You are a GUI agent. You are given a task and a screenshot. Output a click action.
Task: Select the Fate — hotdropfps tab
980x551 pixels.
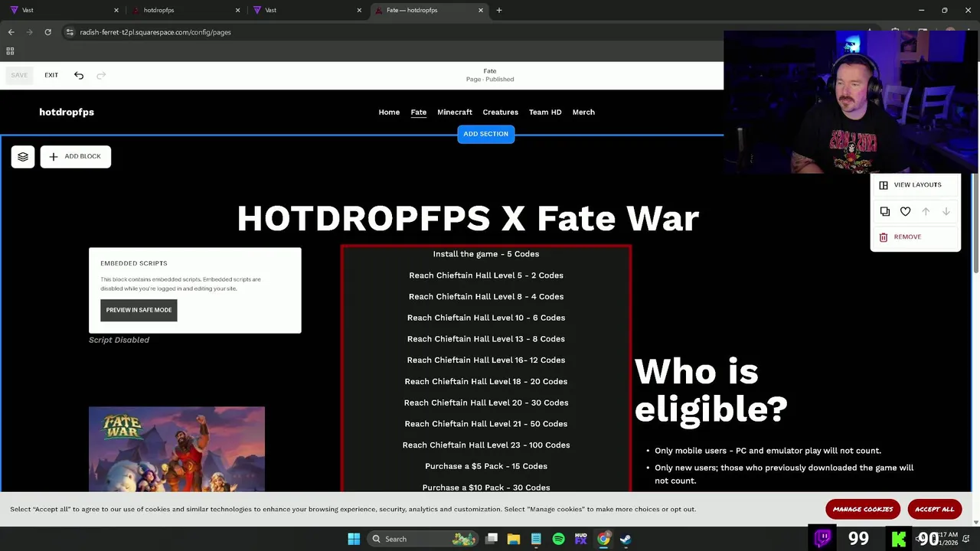click(x=430, y=10)
